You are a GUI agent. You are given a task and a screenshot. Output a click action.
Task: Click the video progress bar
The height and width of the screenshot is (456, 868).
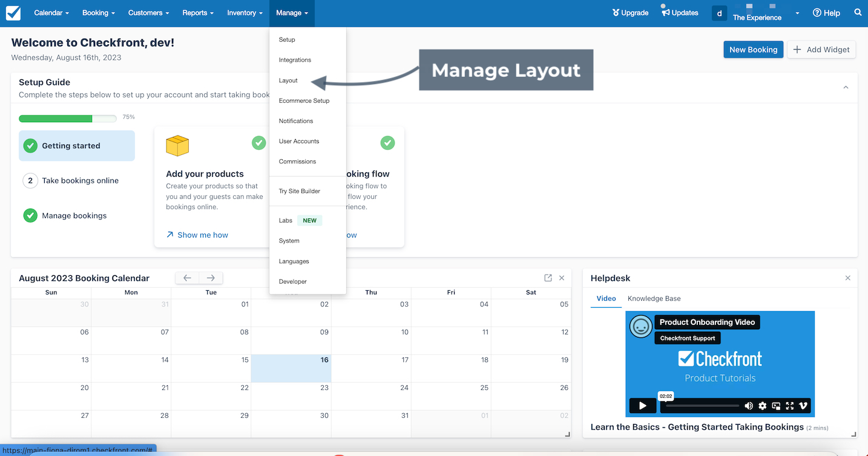(702, 406)
